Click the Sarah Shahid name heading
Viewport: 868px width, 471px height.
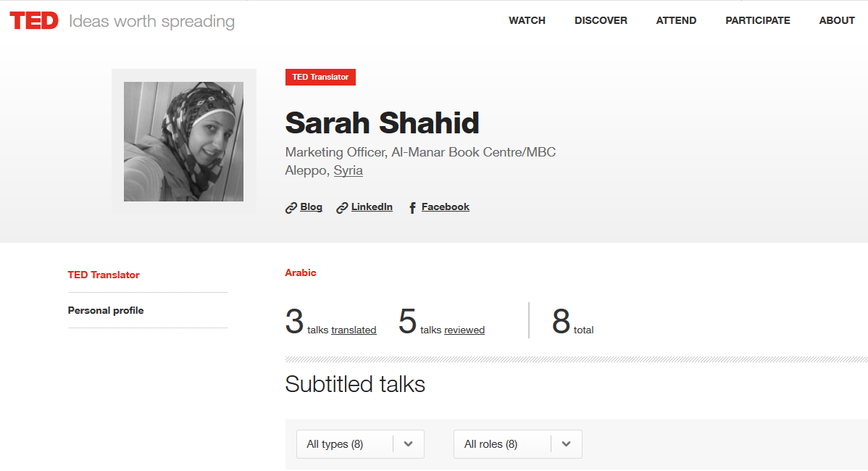[x=382, y=123]
